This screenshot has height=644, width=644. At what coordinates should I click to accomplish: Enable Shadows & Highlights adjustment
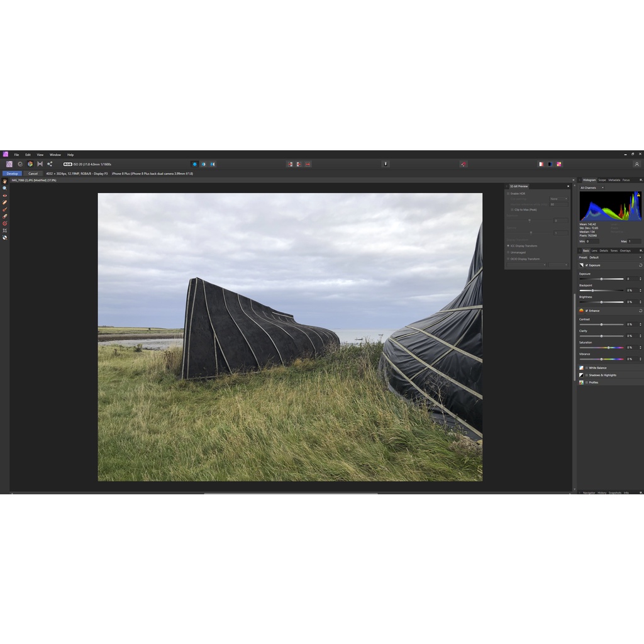click(587, 375)
